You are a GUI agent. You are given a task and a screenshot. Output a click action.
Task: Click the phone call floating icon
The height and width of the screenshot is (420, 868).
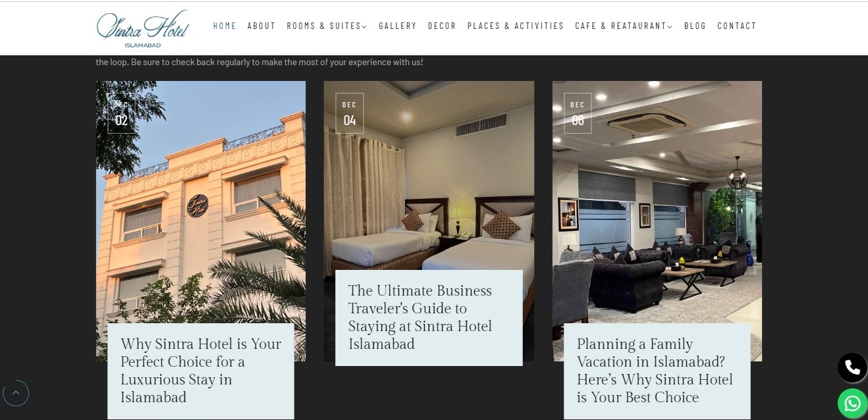852,368
